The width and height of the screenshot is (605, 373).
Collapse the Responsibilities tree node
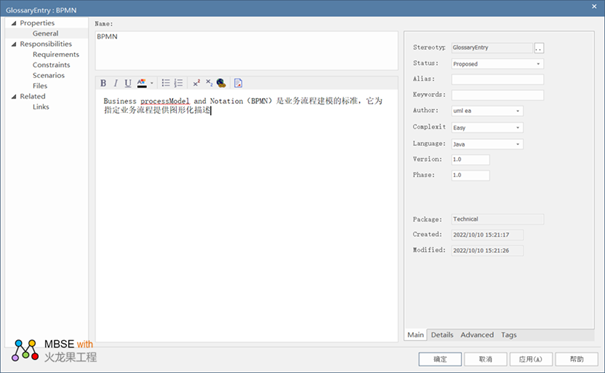(14, 44)
